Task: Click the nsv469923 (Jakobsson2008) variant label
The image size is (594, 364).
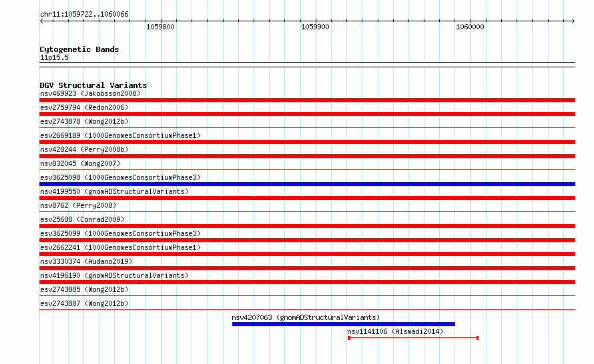Action: (90, 93)
